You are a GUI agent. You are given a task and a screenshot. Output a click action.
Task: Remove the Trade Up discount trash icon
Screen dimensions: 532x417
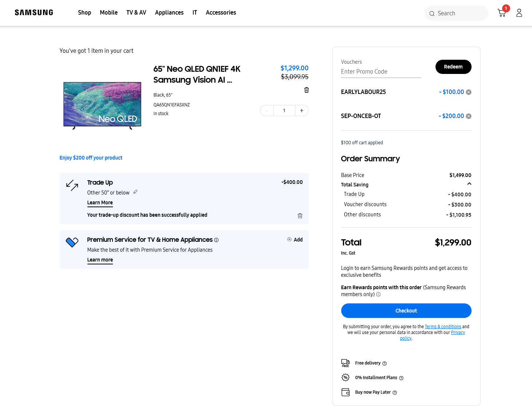300,216
